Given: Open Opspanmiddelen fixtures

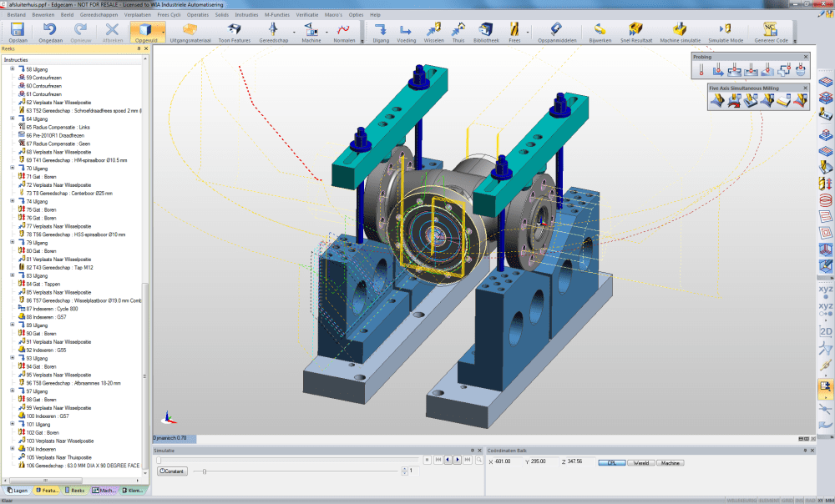Looking at the screenshot, I should pos(557,33).
